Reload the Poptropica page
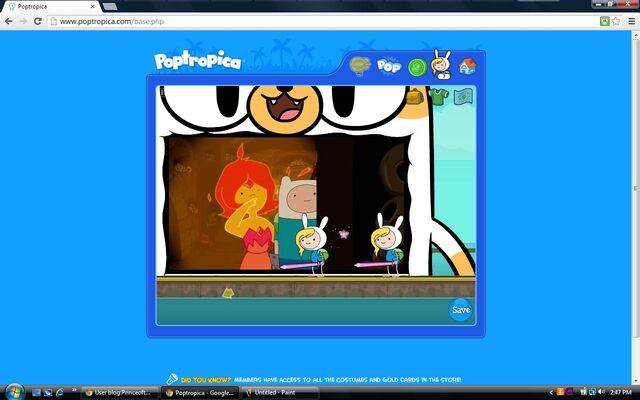The width and height of the screenshot is (640, 400). 38,21
